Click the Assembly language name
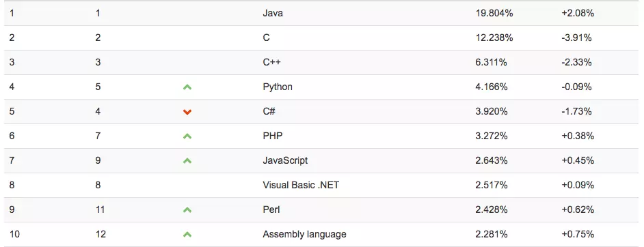 click(304, 234)
